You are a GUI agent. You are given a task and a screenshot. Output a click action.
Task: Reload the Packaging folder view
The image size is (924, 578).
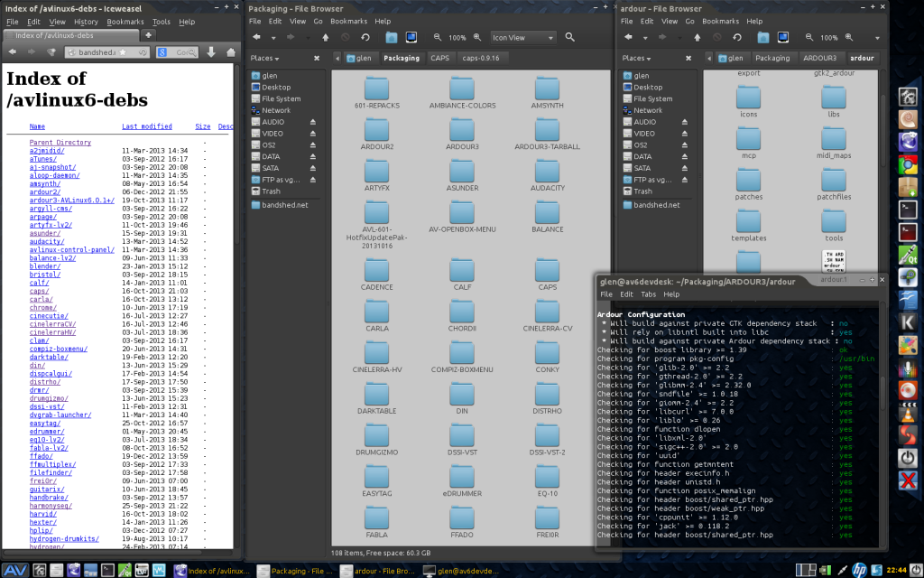(365, 37)
